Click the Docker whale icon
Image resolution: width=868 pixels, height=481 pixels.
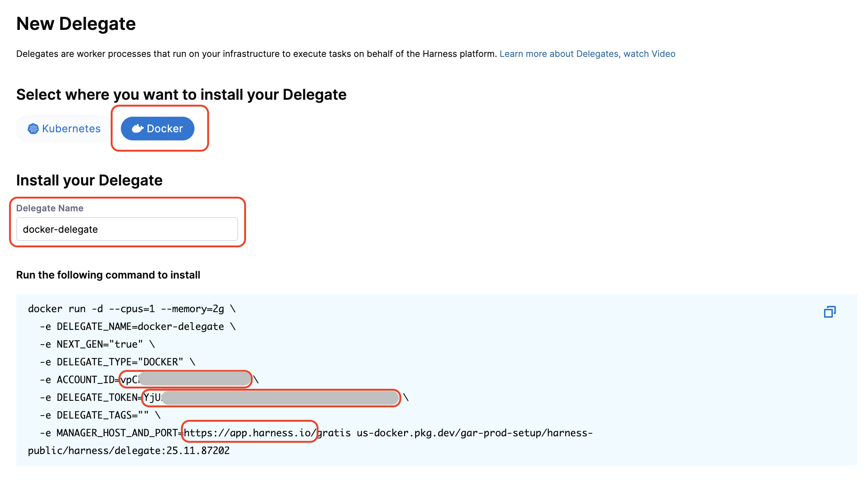pyautogui.click(x=138, y=129)
